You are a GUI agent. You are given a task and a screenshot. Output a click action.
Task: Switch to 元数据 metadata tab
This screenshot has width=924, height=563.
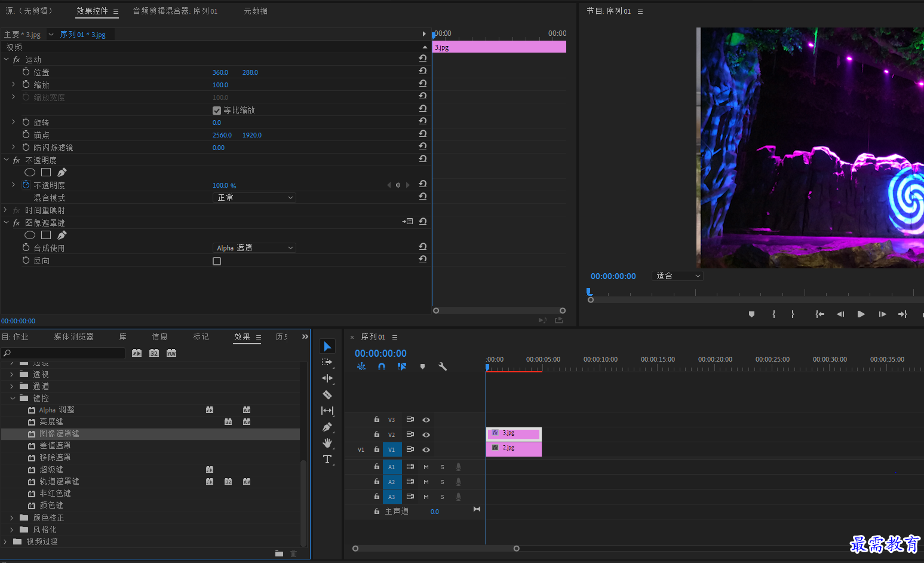point(256,11)
